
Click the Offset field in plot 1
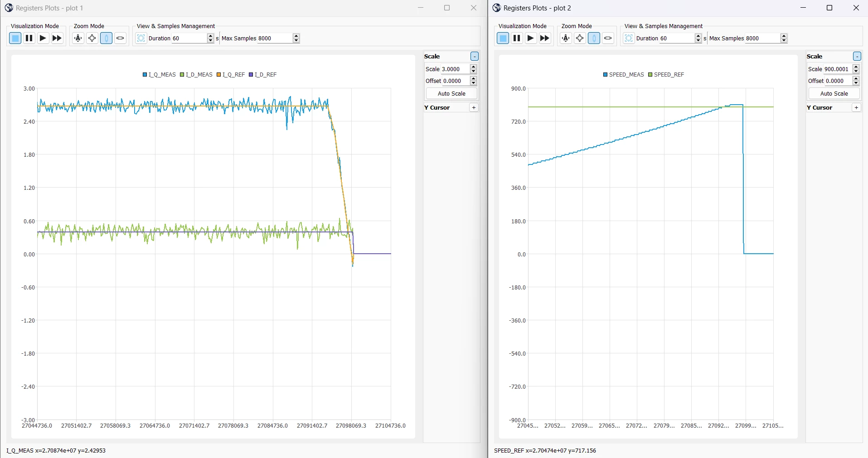tap(456, 81)
